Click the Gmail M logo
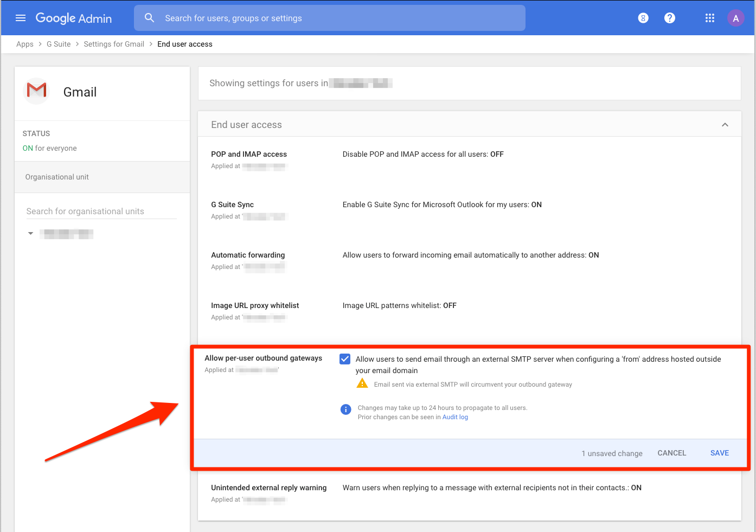 (x=37, y=91)
